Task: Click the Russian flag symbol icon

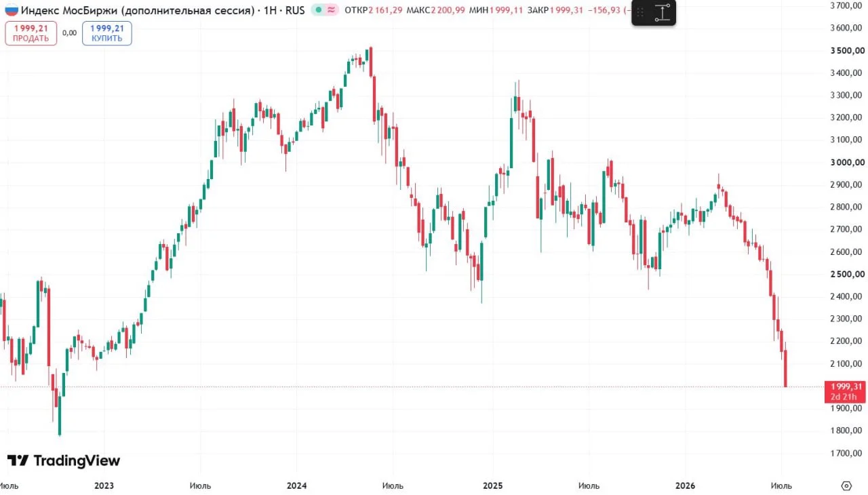Action: (x=12, y=10)
